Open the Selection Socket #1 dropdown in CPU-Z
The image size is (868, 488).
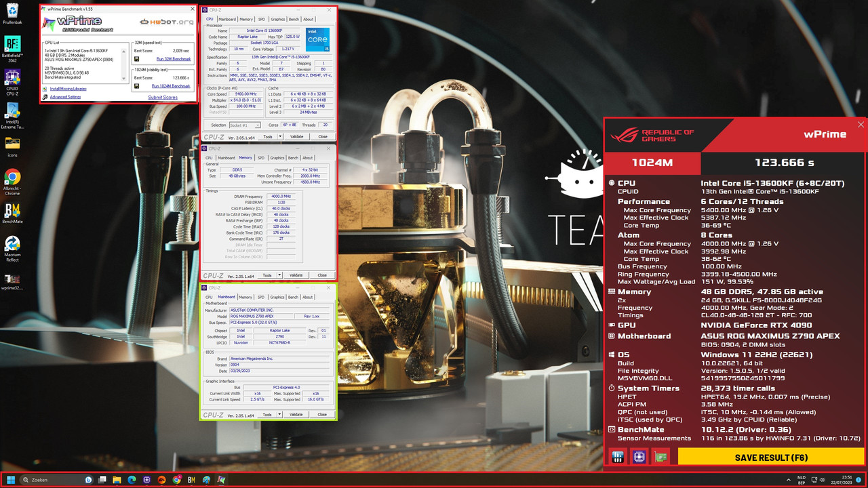(x=245, y=125)
